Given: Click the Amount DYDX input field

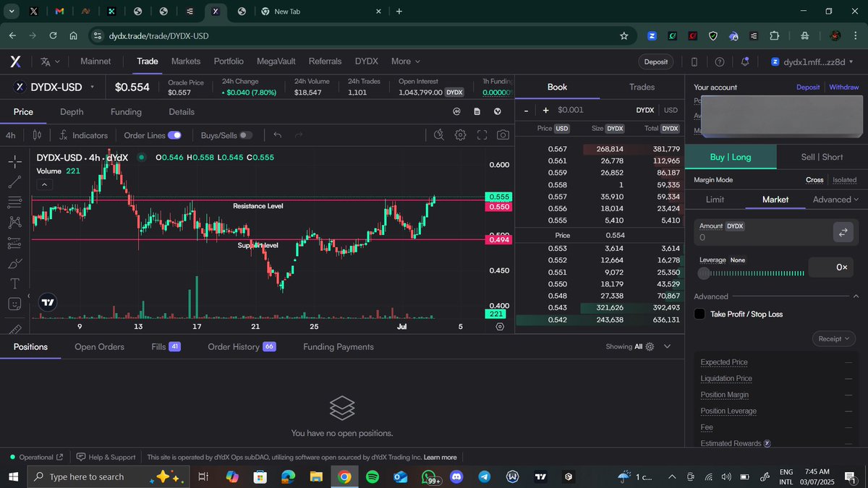Looking at the screenshot, I should pos(762,232).
